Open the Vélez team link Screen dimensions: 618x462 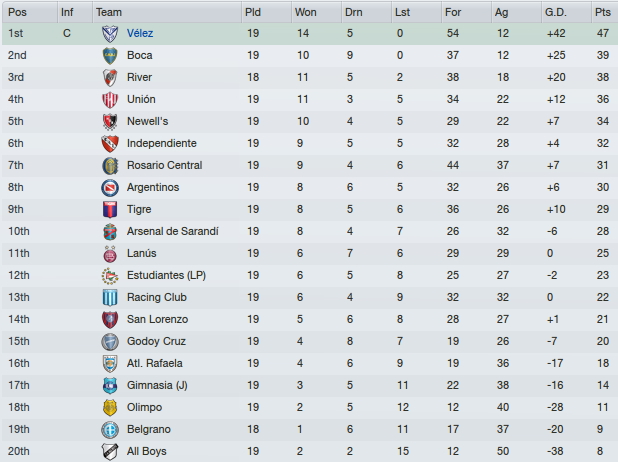pos(140,34)
